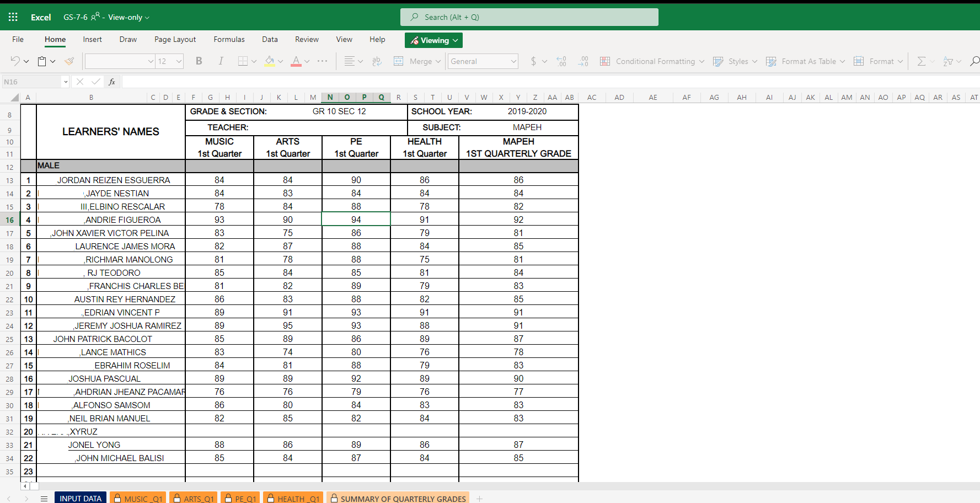This screenshot has width=980, height=503.
Task: Switch to the Data tab
Action: 270,39
